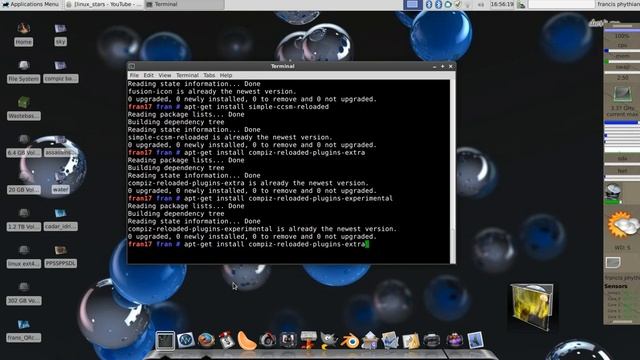Switch to the Terminal taskbar button
The width and height of the screenshot is (640, 360).
[184, 4]
